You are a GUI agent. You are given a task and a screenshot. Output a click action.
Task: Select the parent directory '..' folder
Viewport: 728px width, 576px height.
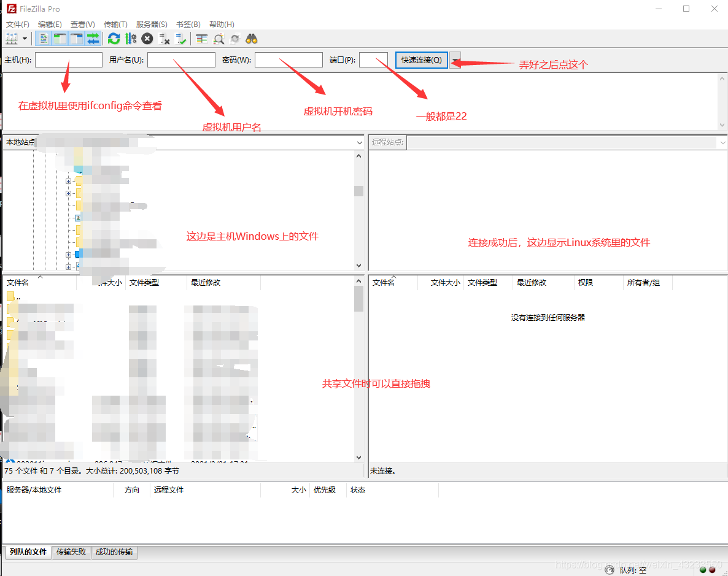click(x=14, y=297)
